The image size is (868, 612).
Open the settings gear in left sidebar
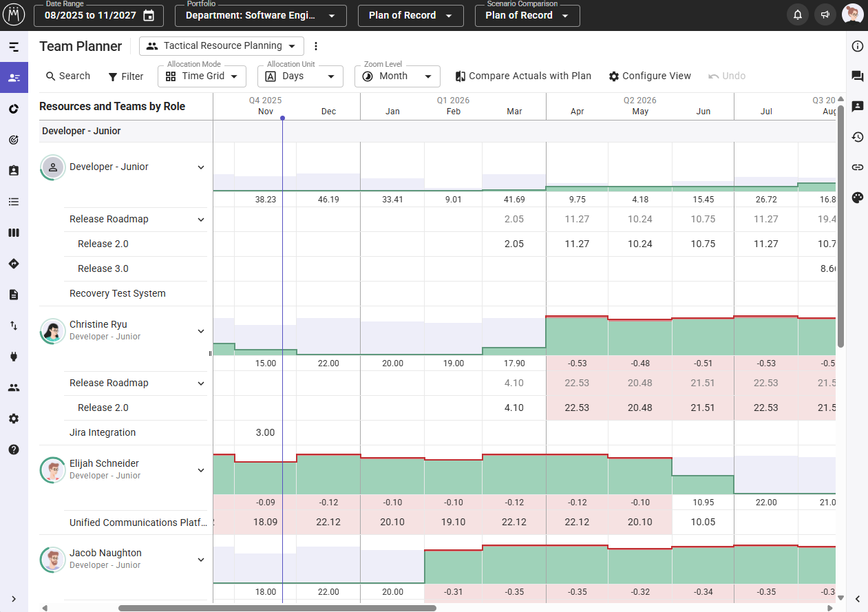point(14,419)
